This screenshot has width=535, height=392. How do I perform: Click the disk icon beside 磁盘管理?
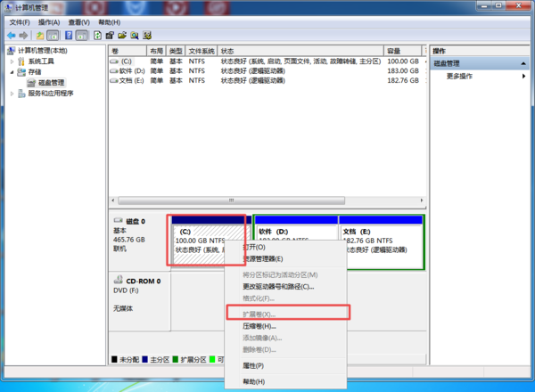[x=31, y=83]
